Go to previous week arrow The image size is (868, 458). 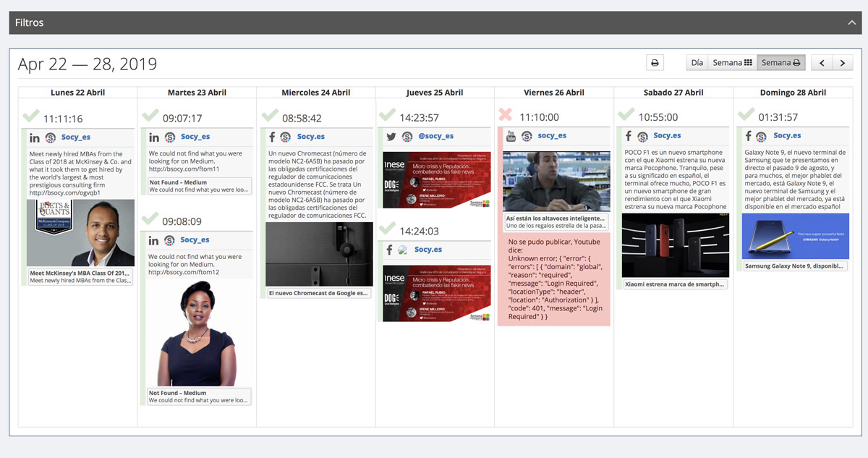tap(822, 63)
